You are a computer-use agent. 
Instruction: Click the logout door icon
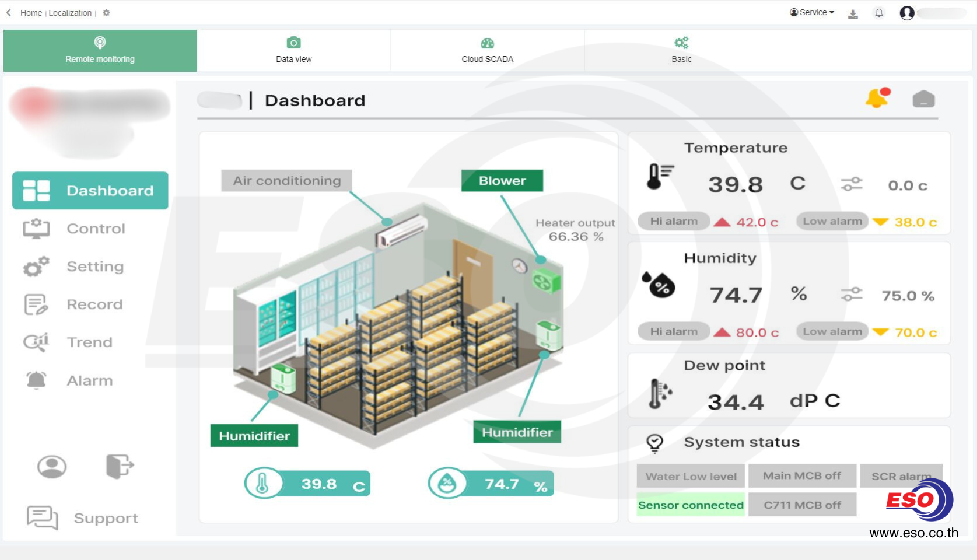(120, 466)
